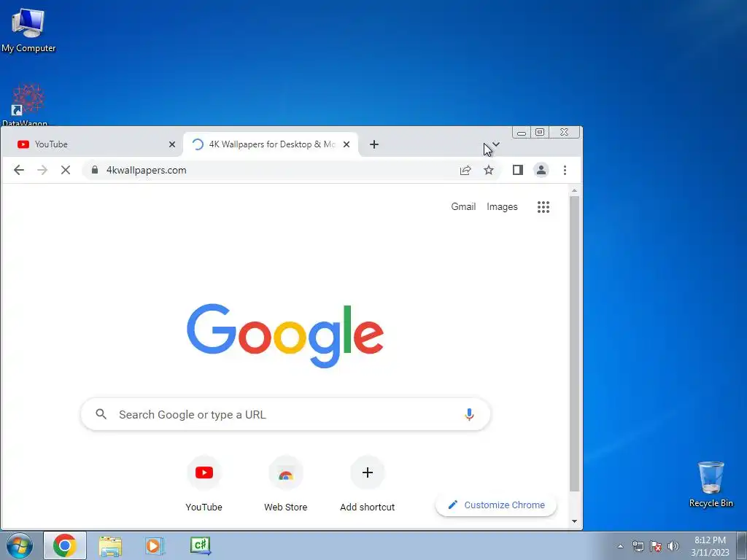Focus the Search Google or type a URL box
This screenshot has width=747, height=560.
pyautogui.click(x=286, y=414)
